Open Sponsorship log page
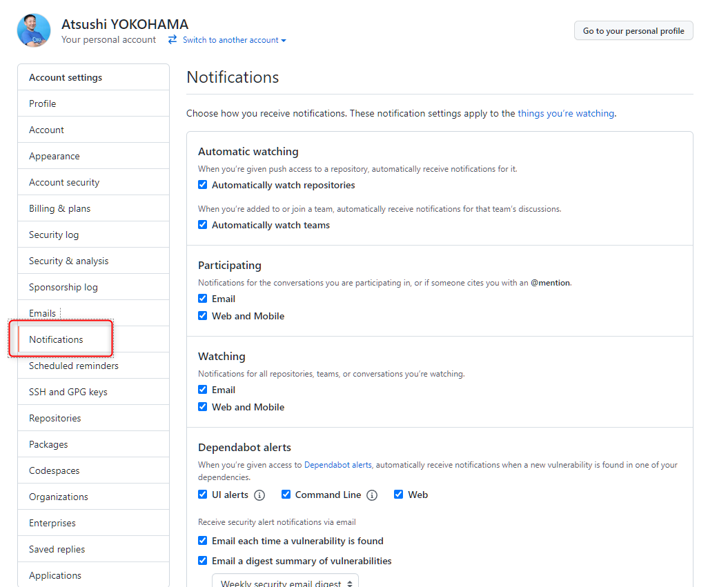 [93, 287]
